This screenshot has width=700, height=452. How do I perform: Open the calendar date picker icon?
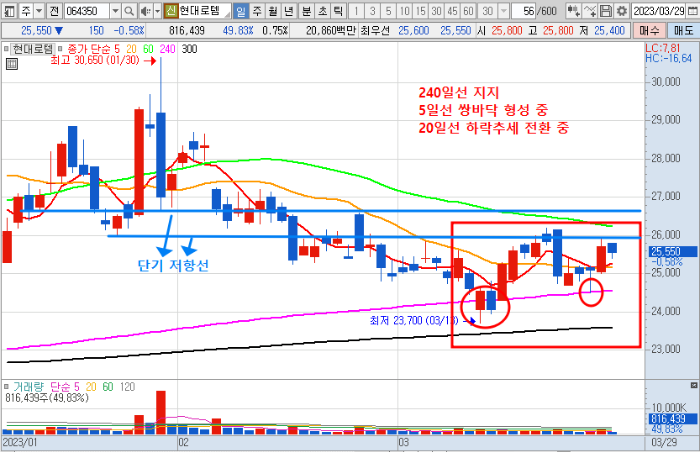693,11
